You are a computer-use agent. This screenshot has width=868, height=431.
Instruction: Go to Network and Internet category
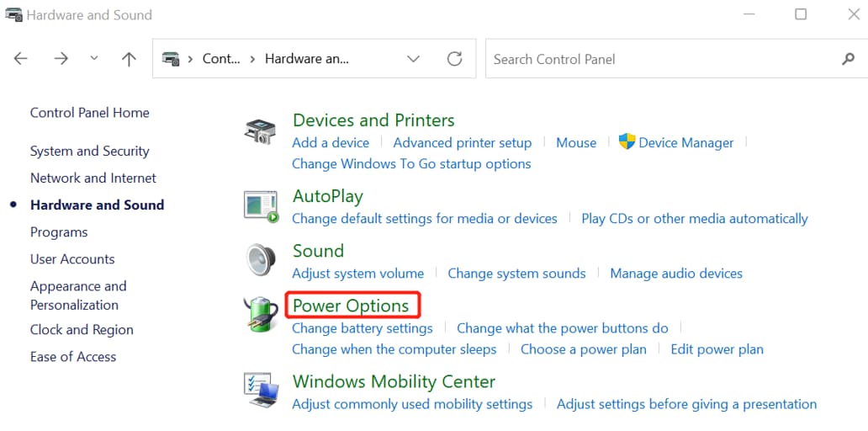click(x=93, y=178)
